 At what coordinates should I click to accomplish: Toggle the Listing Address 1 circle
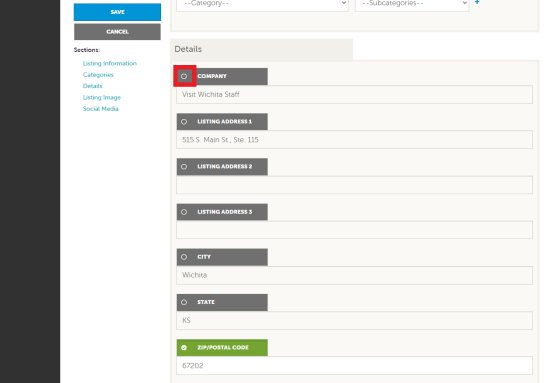click(184, 122)
